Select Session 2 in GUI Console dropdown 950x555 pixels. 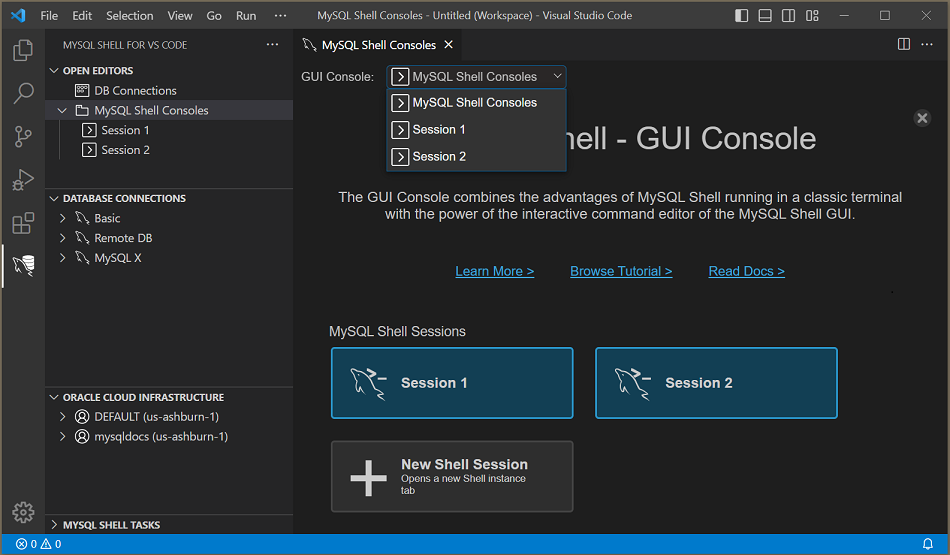click(x=439, y=157)
